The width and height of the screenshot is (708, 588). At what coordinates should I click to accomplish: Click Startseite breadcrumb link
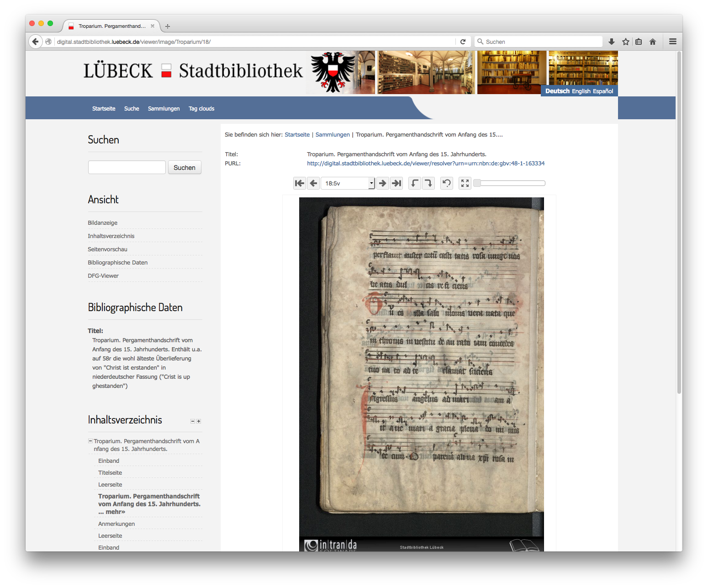pyautogui.click(x=297, y=135)
